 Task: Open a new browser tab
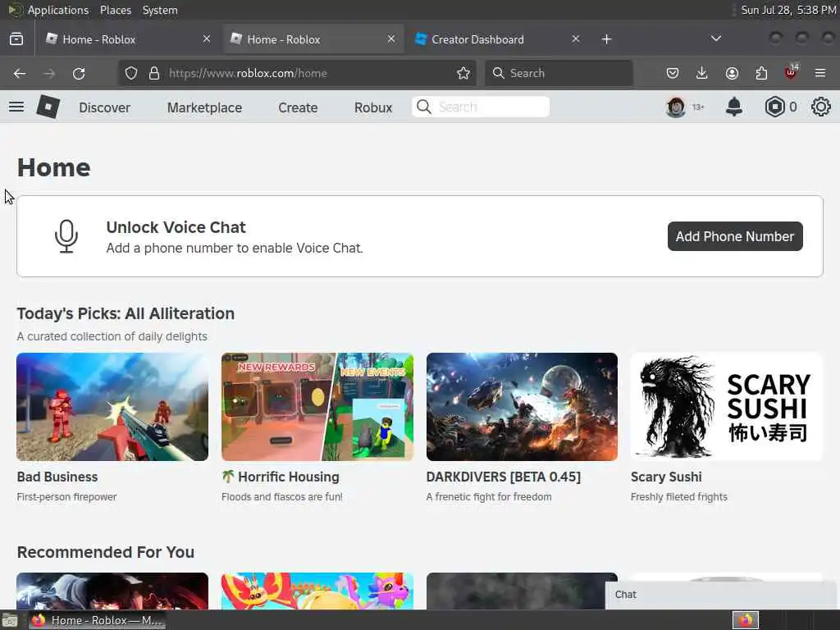[606, 39]
